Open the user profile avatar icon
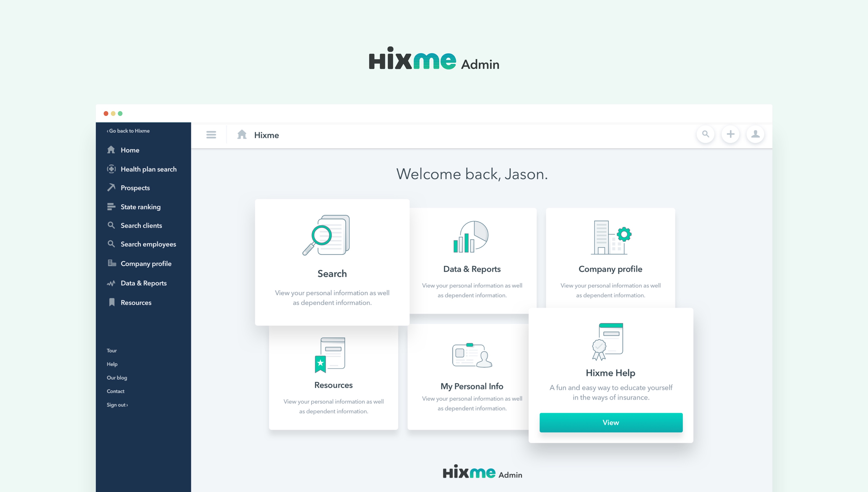This screenshot has height=492, width=868. click(x=755, y=134)
